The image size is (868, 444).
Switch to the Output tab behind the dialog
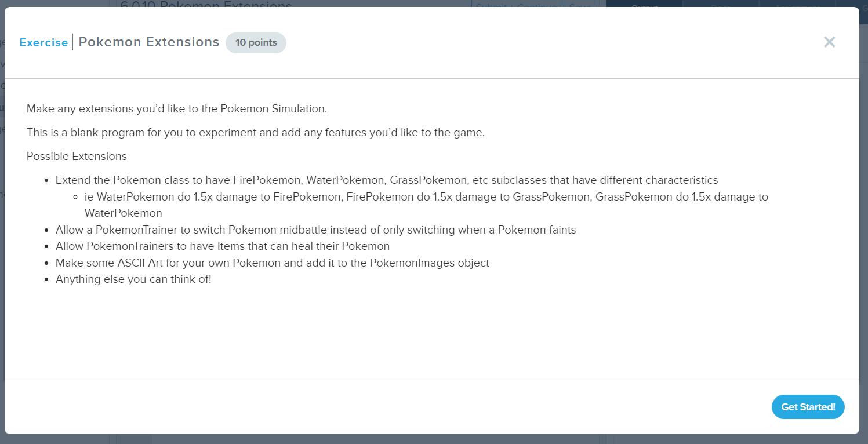pyautogui.click(x=645, y=6)
